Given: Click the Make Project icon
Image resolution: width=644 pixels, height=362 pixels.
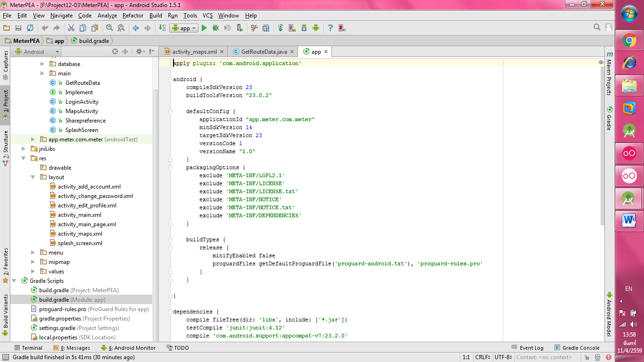Looking at the screenshot, I should point(162,28).
